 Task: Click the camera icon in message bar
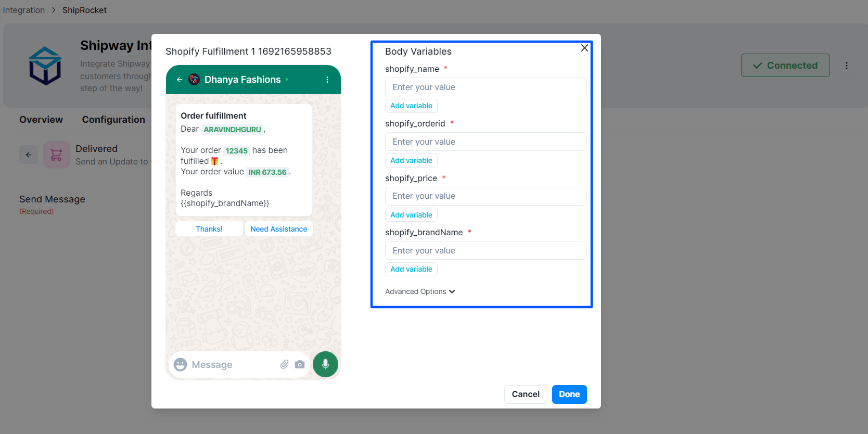click(300, 364)
